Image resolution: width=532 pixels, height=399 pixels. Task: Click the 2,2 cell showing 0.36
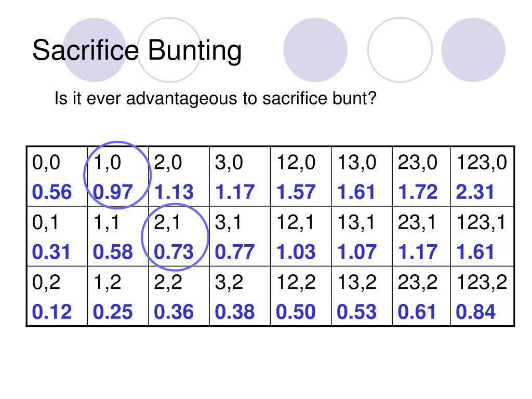click(x=179, y=296)
